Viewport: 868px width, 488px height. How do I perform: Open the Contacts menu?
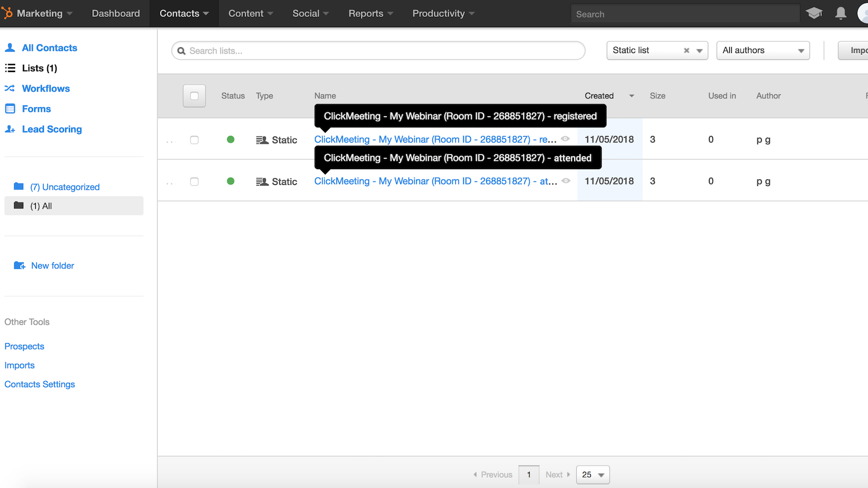coord(184,13)
